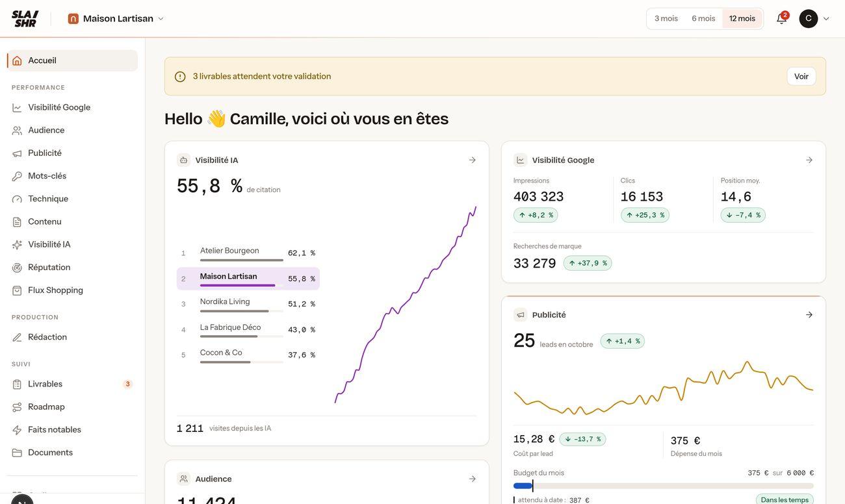Click the SLAY SHR logo

coord(25,19)
